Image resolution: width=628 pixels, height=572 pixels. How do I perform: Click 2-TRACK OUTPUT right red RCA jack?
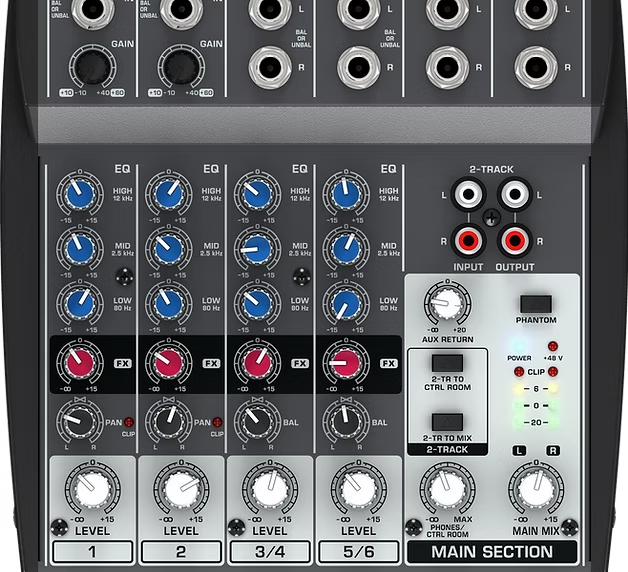515,241
